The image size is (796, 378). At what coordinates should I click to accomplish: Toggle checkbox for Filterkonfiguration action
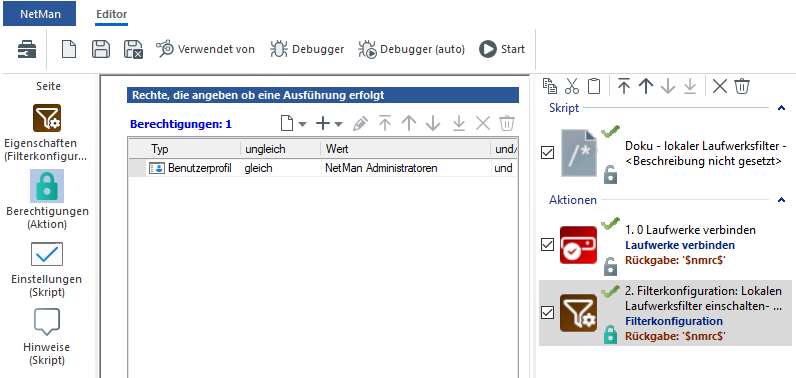coord(547,313)
